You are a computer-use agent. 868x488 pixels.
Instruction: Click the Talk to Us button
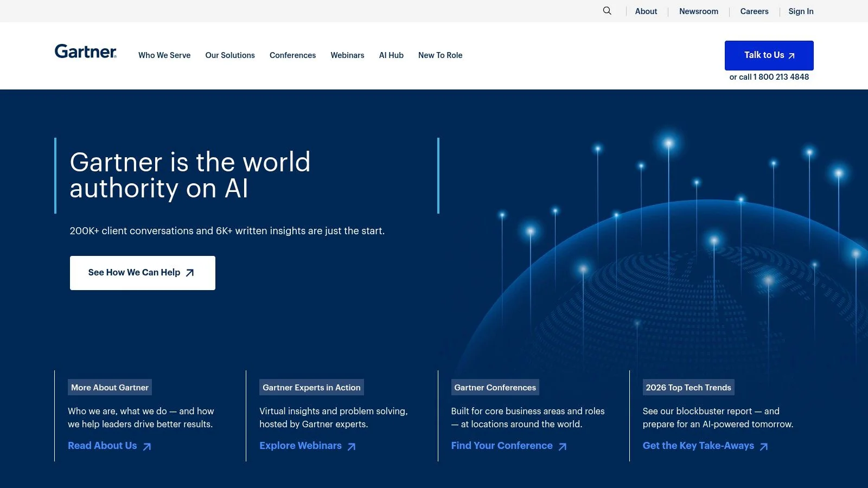769,55
